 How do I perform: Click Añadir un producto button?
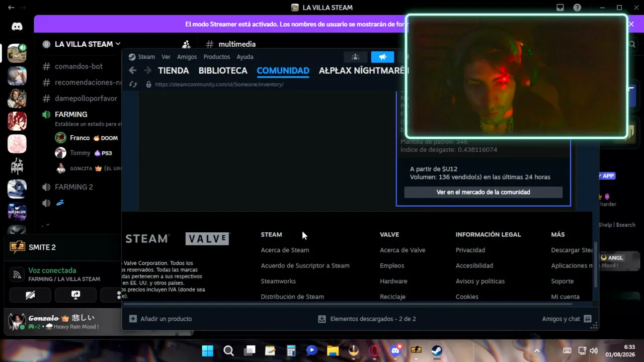(160, 319)
